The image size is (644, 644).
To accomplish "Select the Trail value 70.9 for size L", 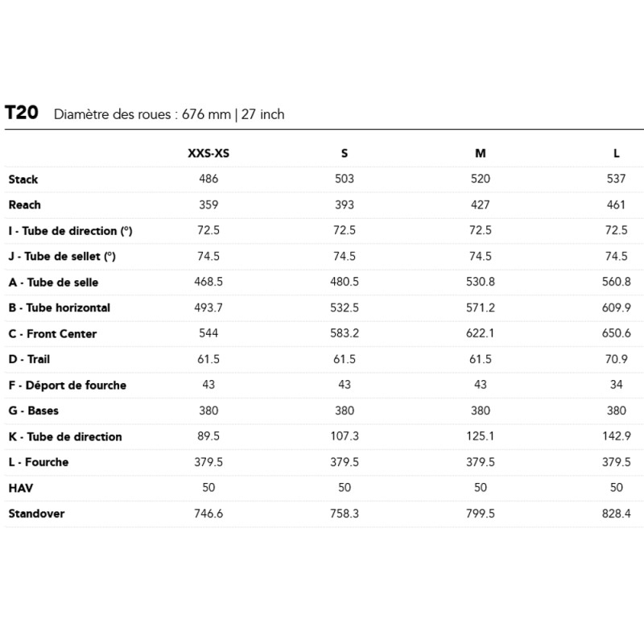I will (617, 359).
